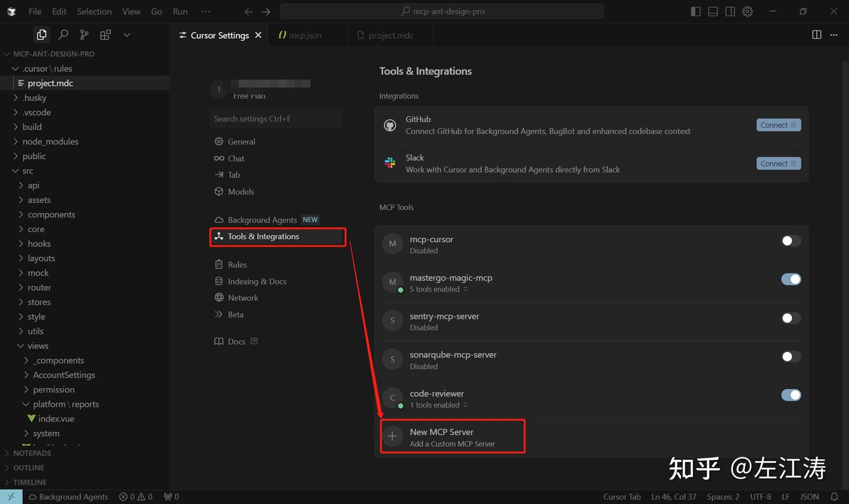This screenshot has width=849, height=504.
Task: Open the Extensions view icon
Action: click(106, 35)
